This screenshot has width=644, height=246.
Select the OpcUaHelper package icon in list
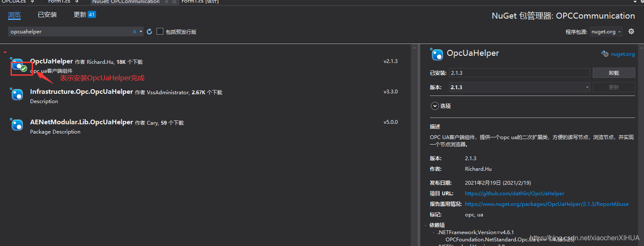(x=17, y=64)
